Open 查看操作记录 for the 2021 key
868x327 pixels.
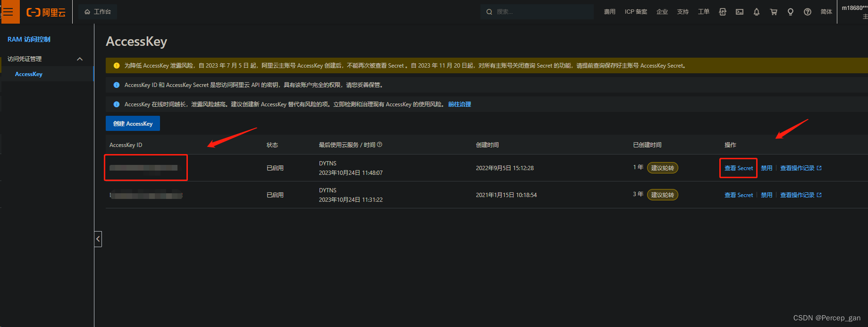(801, 195)
